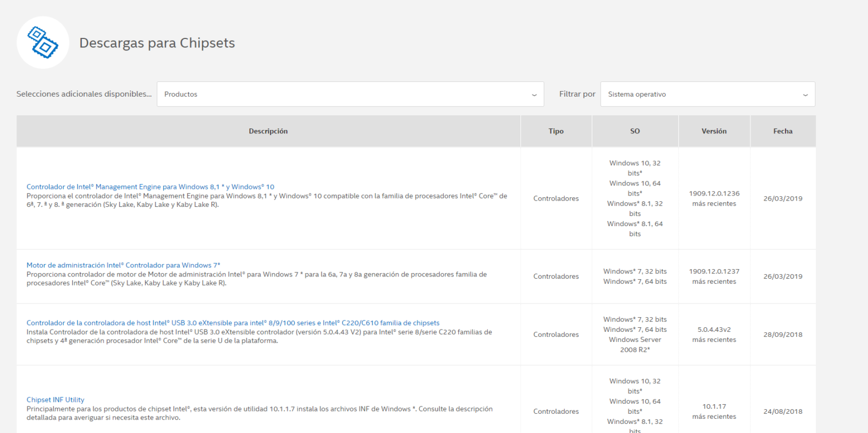
Task: Expand the Sistema operativo filter dropdown
Action: [708, 94]
